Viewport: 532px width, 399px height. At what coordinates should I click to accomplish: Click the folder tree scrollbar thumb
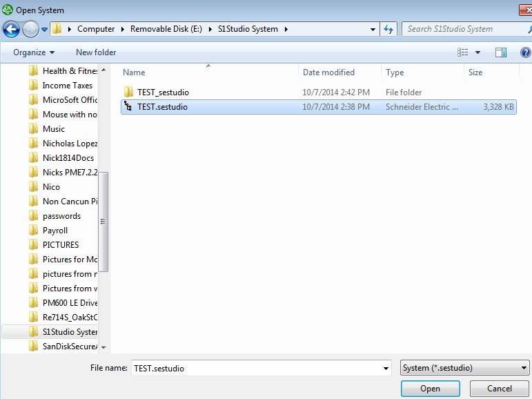click(x=103, y=222)
